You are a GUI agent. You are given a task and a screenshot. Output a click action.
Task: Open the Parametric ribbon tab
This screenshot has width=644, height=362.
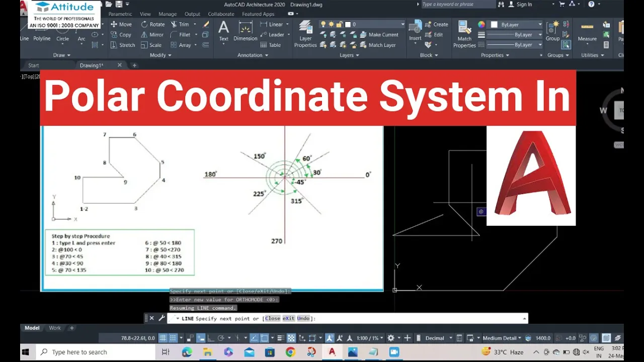pyautogui.click(x=120, y=14)
